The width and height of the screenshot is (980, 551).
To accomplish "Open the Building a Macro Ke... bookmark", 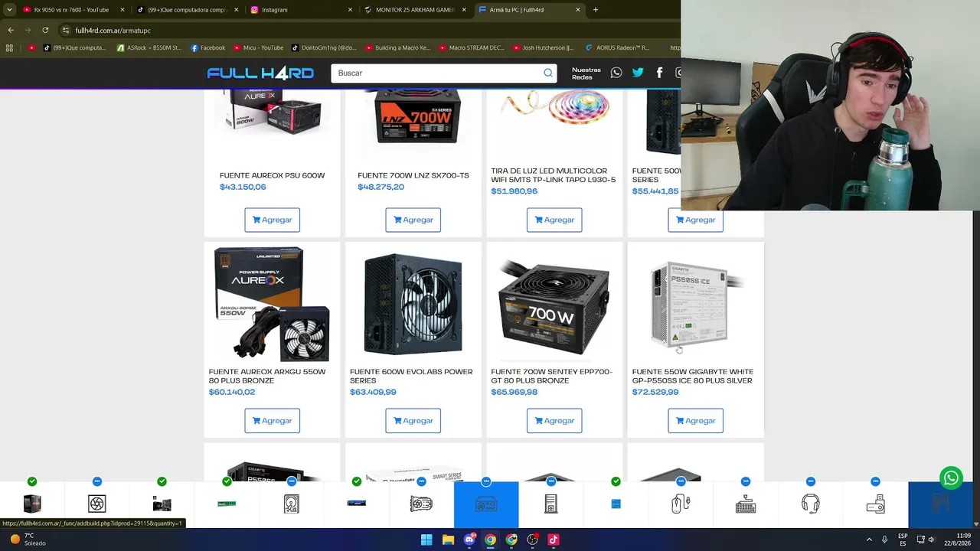I will coord(398,47).
